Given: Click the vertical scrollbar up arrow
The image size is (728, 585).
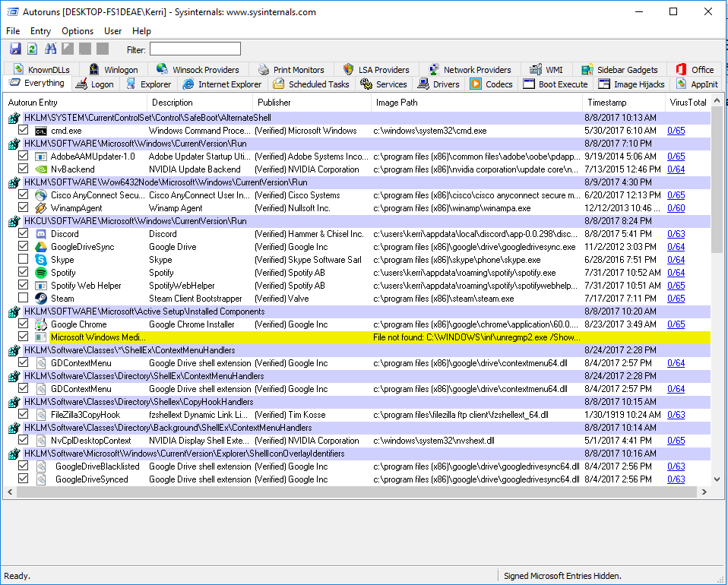Looking at the screenshot, I should pos(717,100).
